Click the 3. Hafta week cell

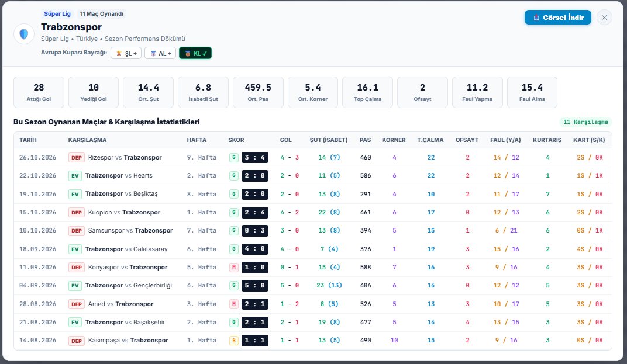point(202,304)
